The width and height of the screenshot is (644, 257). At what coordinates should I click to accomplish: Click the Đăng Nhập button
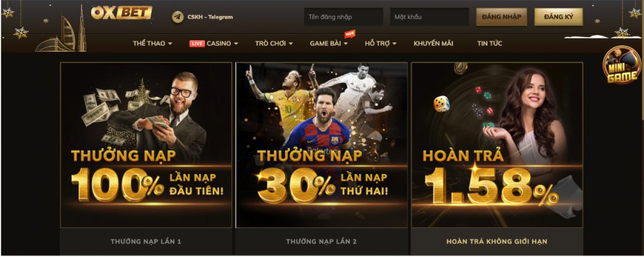[x=501, y=17]
